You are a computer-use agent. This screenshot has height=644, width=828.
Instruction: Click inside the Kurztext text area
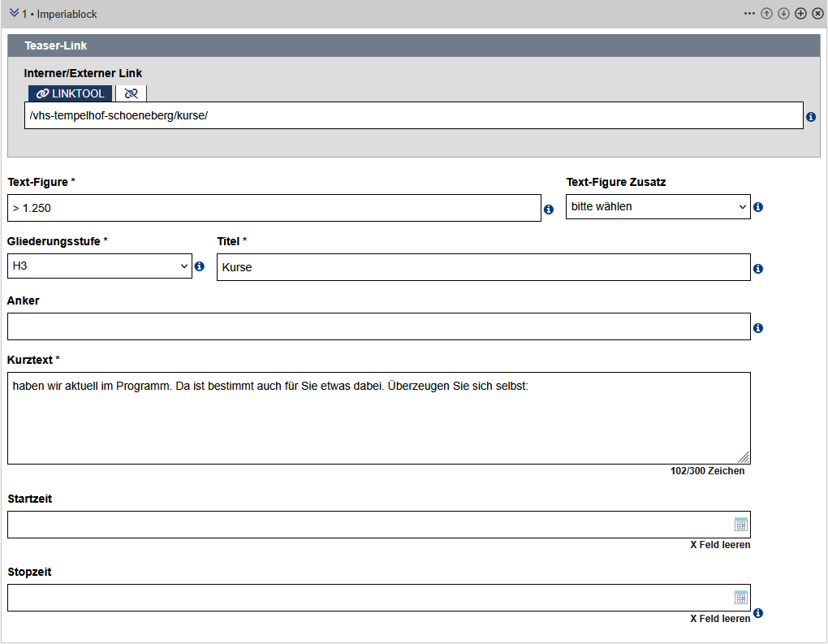378,418
